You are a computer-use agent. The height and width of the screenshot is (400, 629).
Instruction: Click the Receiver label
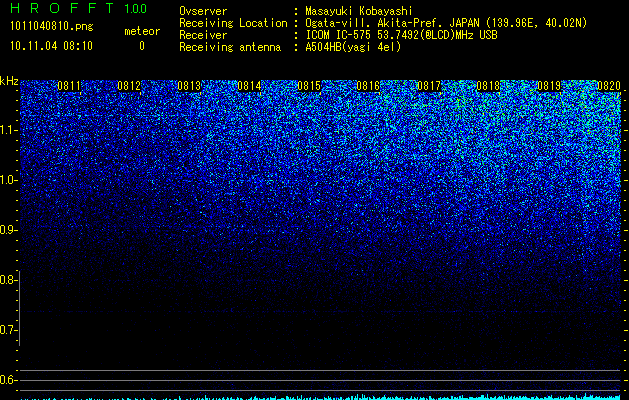203,35
